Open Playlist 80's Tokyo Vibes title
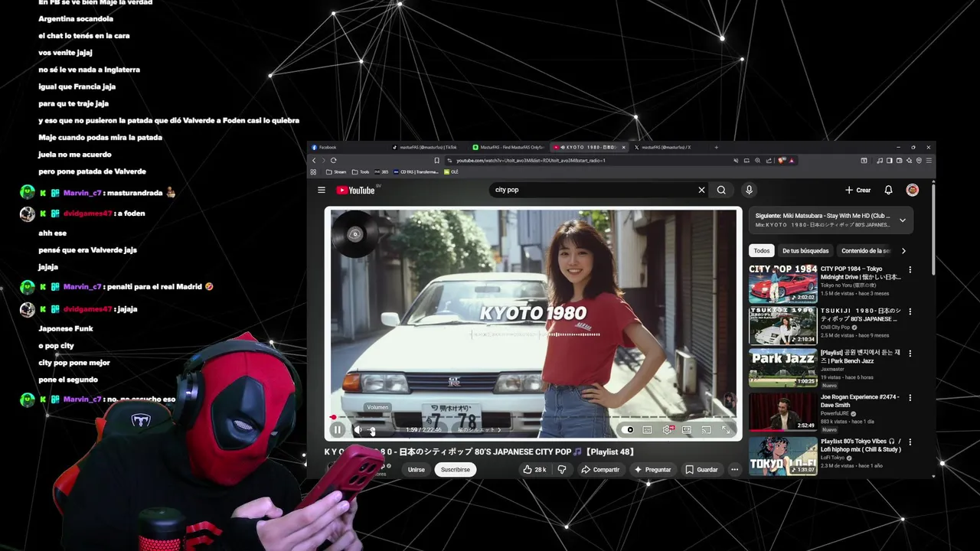This screenshot has height=551, width=980. click(x=861, y=445)
